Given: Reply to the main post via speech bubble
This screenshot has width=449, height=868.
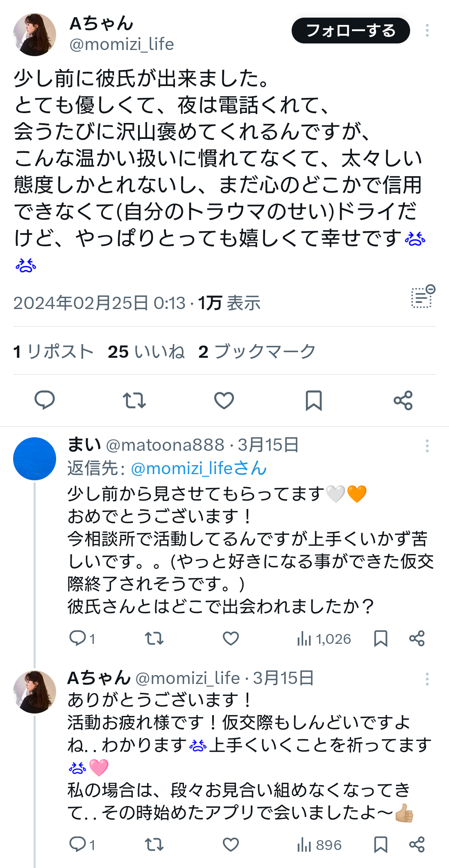Looking at the screenshot, I should (x=45, y=400).
